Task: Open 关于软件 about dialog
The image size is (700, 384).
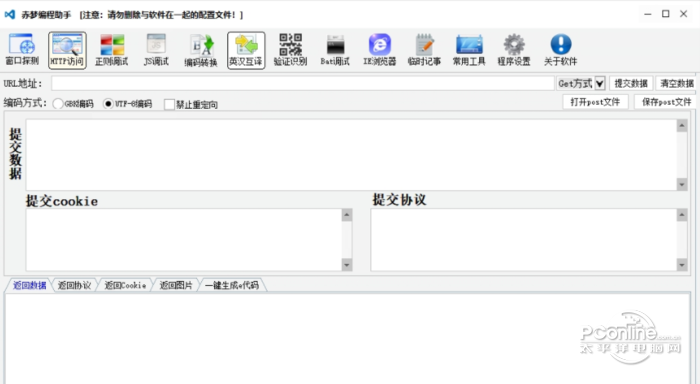Action: pos(561,50)
